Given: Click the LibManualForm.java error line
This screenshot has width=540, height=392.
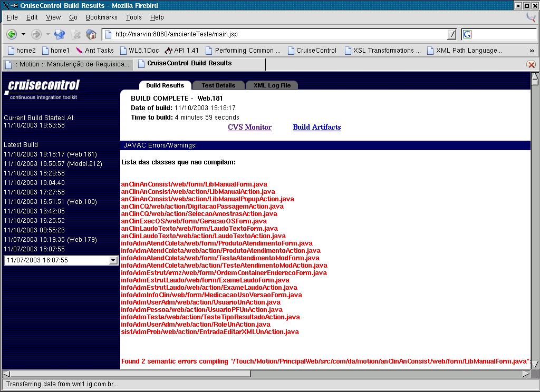Looking at the screenshot, I should [x=194, y=184].
